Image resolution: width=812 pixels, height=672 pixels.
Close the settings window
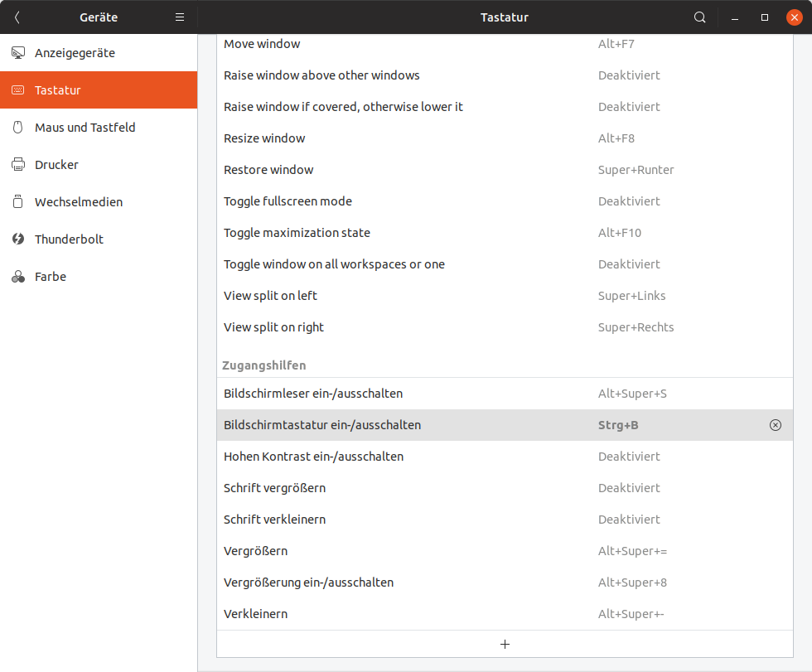click(x=795, y=17)
